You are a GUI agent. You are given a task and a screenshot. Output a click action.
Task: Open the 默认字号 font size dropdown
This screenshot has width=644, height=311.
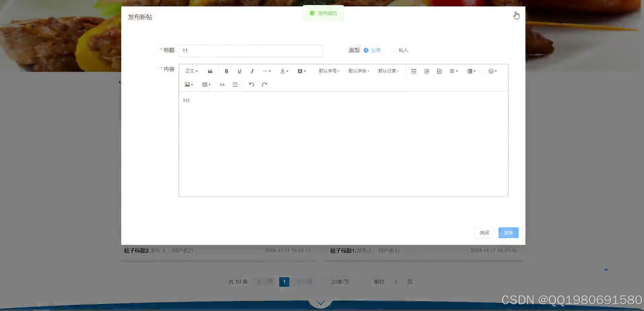pyautogui.click(x=329, y=71)
